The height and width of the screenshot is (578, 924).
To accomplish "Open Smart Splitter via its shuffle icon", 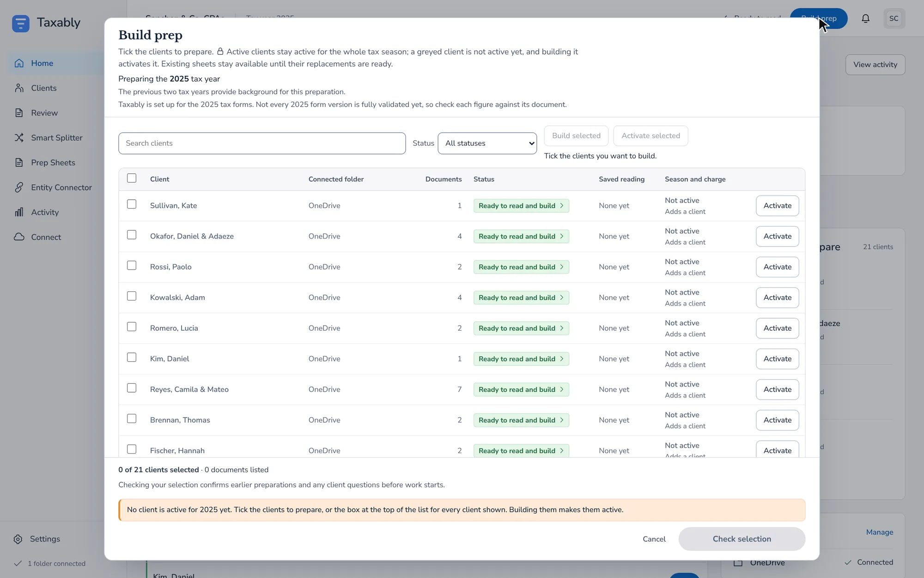I will click(19, 138).
